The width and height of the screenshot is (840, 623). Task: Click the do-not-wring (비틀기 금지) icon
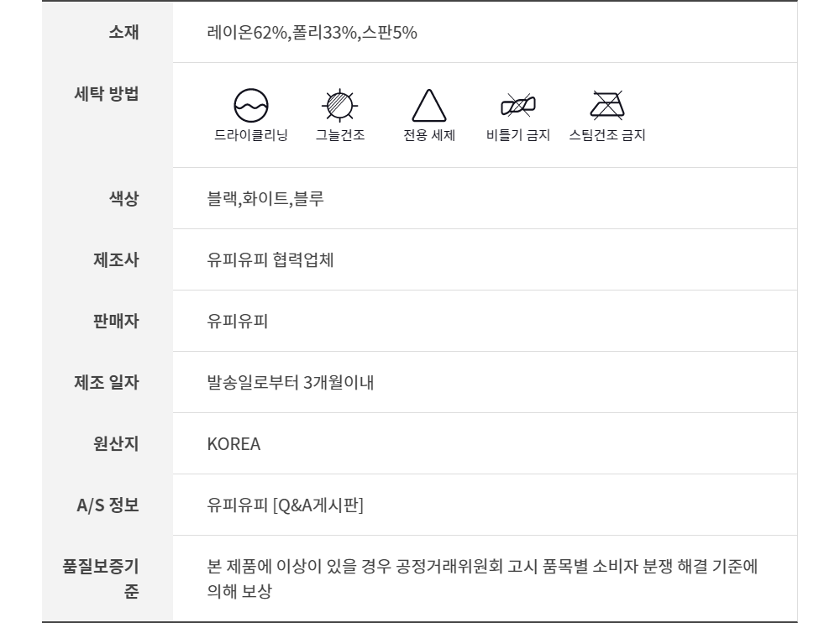518,105
